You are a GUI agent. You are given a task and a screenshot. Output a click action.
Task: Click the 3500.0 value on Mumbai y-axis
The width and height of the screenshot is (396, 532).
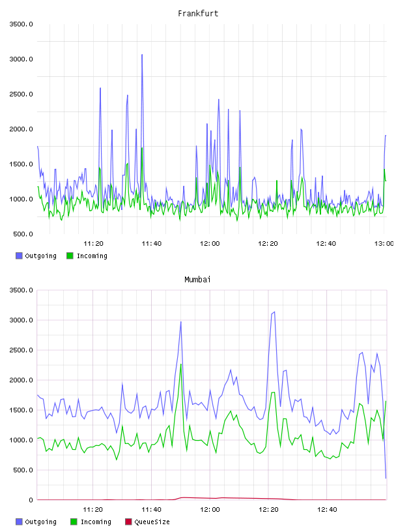[x=21, y=290]
